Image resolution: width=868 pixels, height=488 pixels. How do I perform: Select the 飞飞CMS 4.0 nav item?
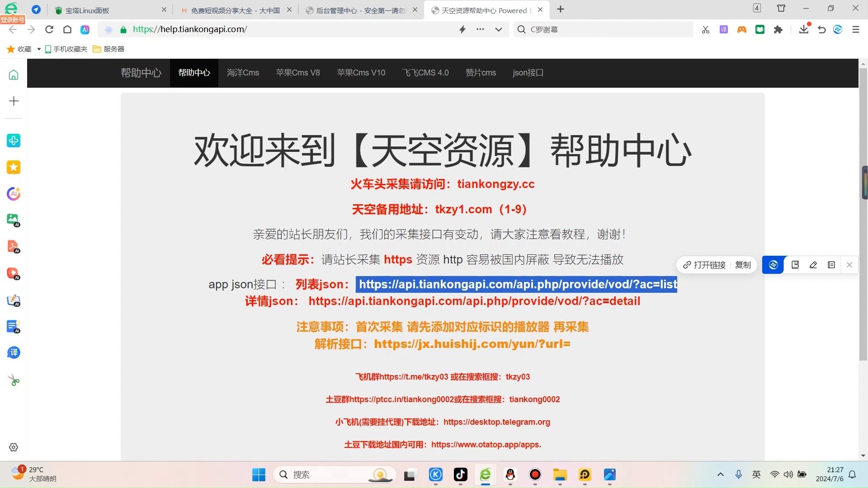(x=425, y=73)
